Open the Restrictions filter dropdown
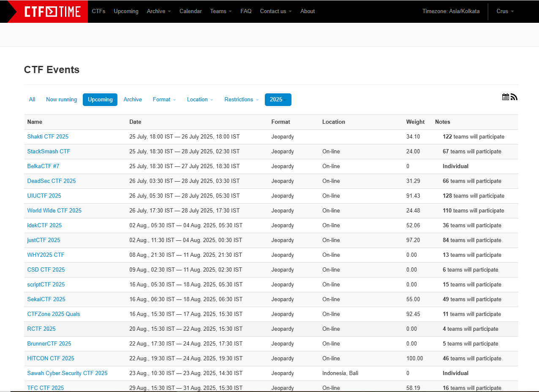 (241, 100)
